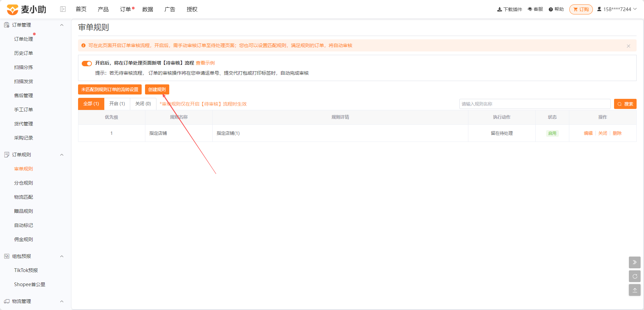Collapse the sidebar with the fold icon
The image size is (644, 310).
63,9
